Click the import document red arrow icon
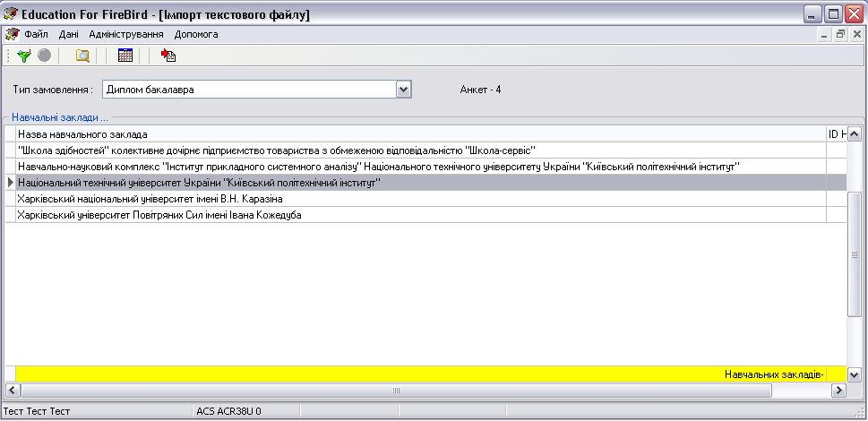 click(x=168, y=56)
